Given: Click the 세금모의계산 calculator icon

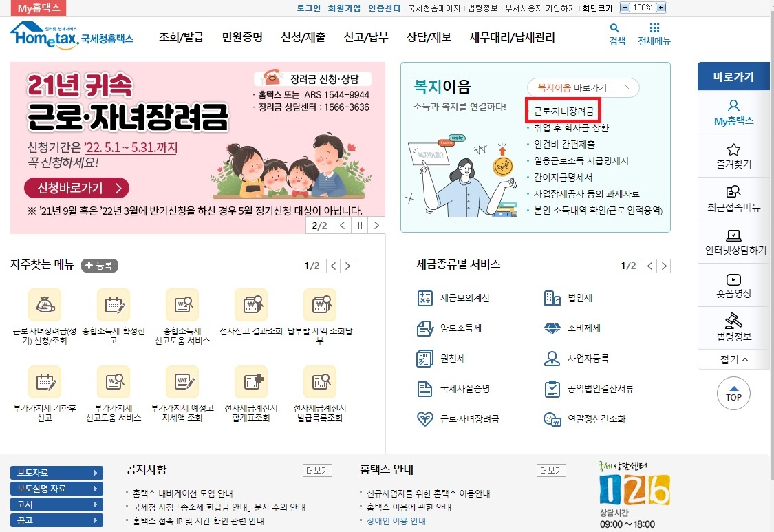Looking at the screenshot, I should 424,298.
